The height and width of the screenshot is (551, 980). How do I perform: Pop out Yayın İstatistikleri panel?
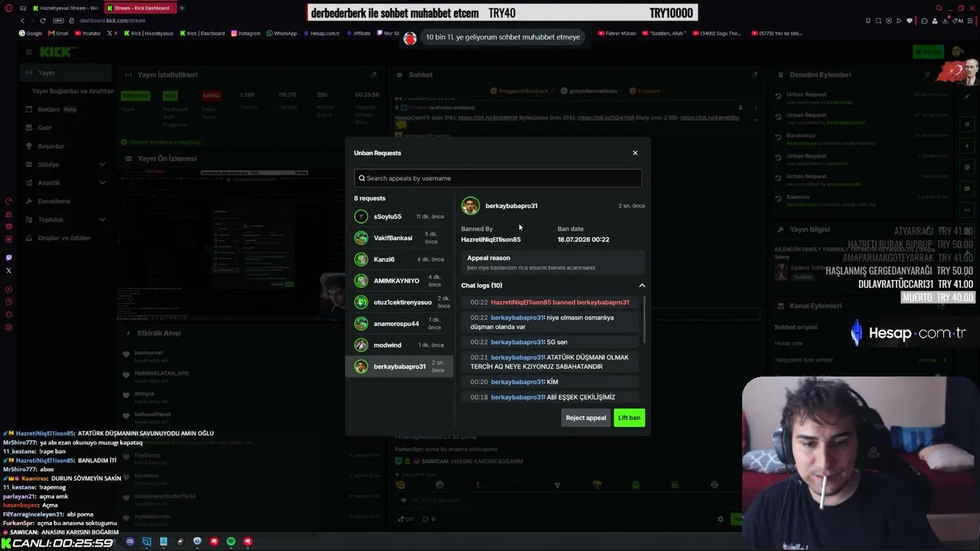374,75
